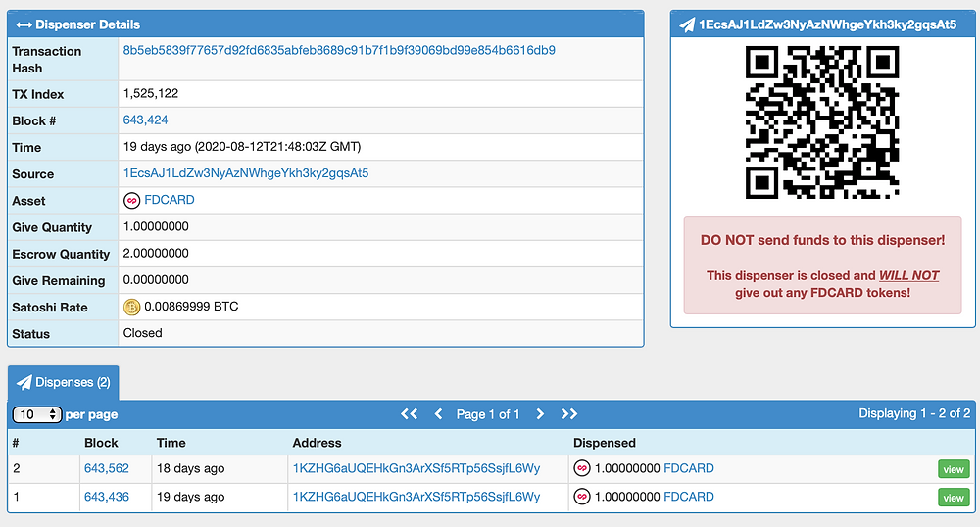Click the Give Remaining value 0.00000000

156,280
